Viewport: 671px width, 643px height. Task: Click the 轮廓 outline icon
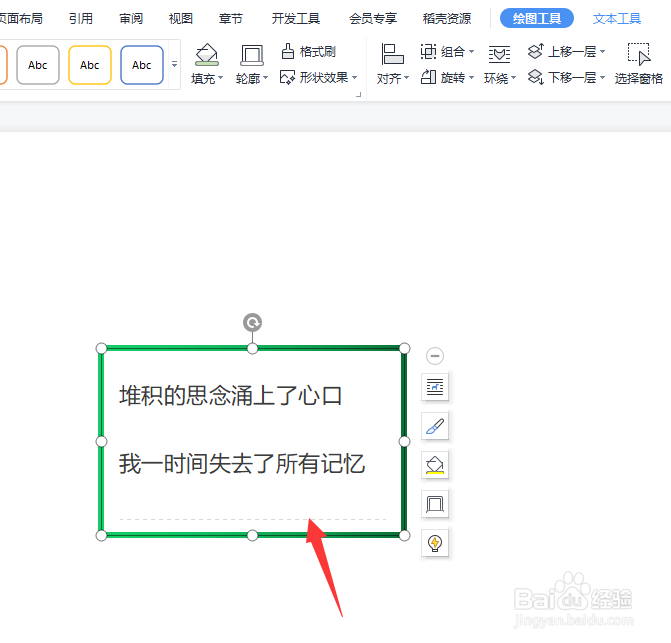pos(252,55)
